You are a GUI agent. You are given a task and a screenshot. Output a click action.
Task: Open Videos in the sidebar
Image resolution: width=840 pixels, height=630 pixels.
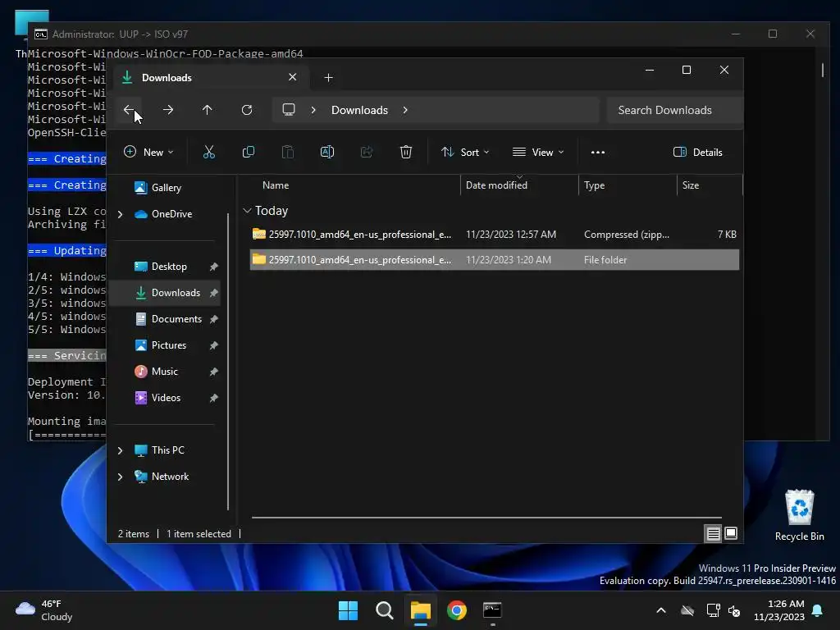[166, 398]
